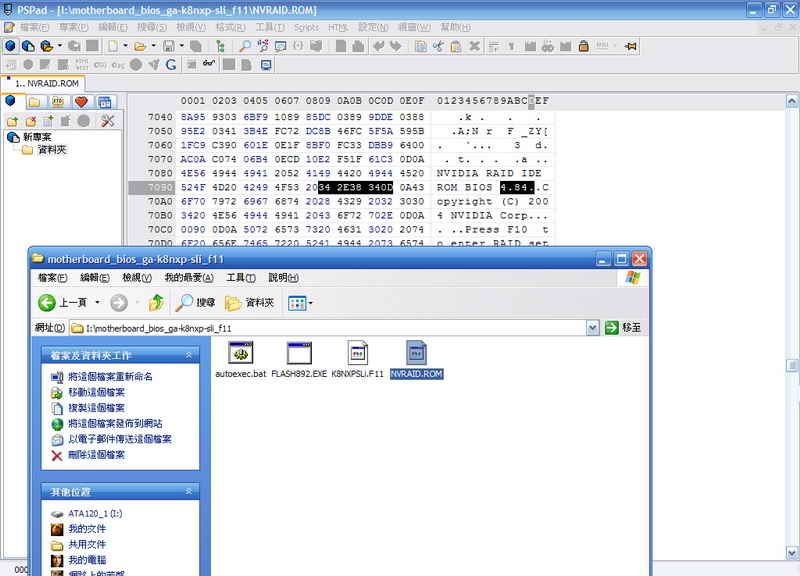Click the Explorer back arrow button
800x576 pixels.
(48, 303)
